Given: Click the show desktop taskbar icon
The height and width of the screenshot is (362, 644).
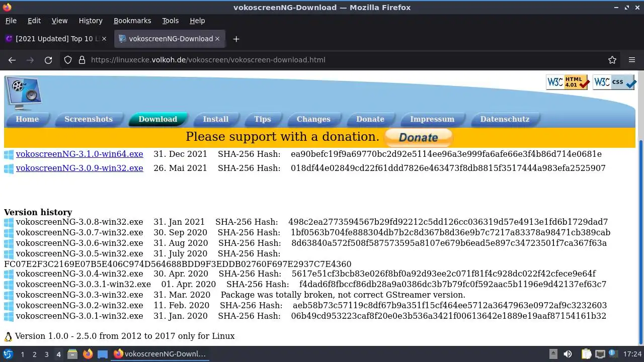Looking at the screenshot, I should (x=103, y=354).
